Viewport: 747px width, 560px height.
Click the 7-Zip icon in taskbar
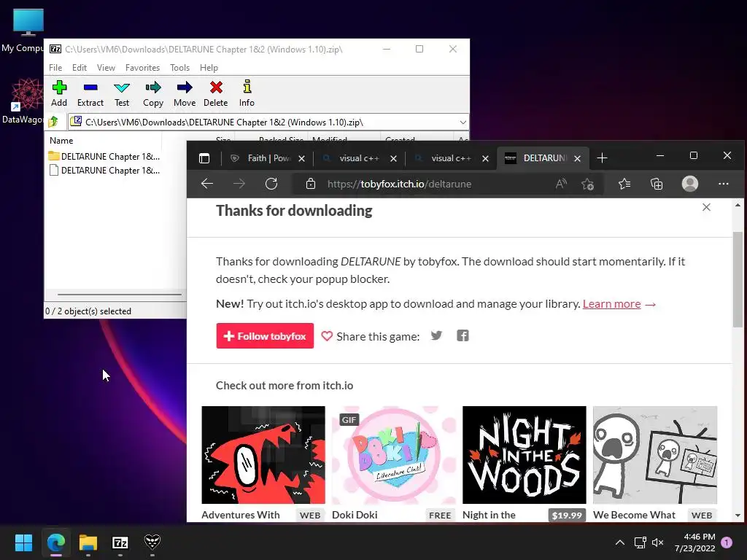click(x=120, y=542)
